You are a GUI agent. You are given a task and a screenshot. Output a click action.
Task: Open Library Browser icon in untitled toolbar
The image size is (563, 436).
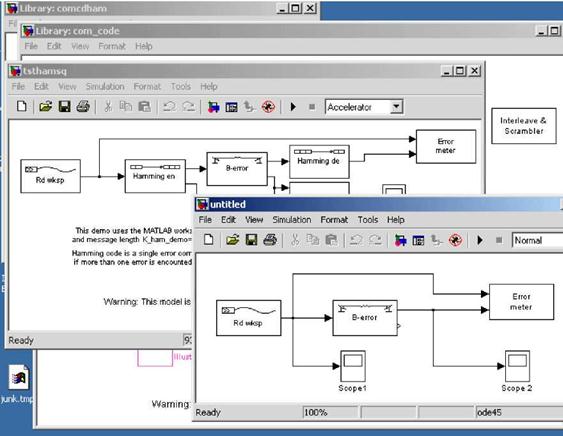(400, 240)
